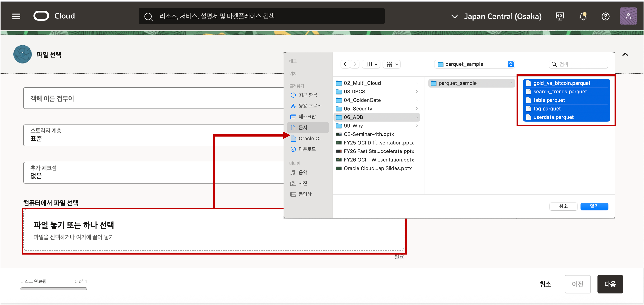
Task: Click Cancel in the file dialog
Action: pos(563,207)
